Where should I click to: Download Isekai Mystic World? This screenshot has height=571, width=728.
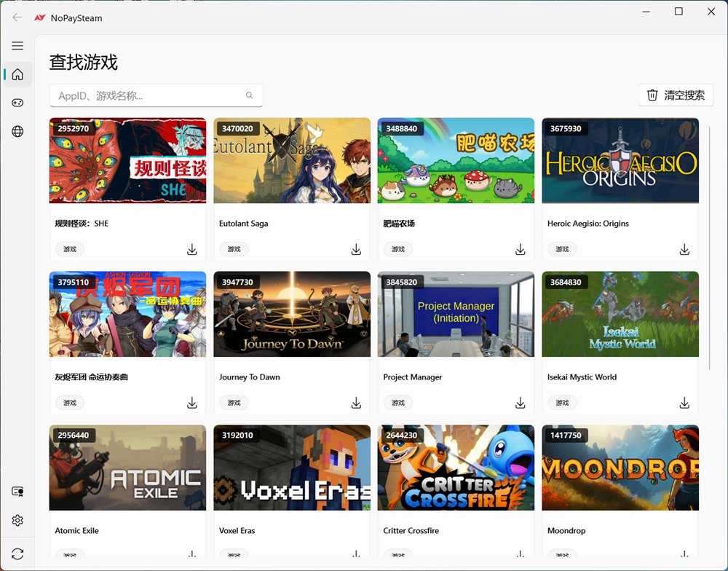(x=684, y=403)
